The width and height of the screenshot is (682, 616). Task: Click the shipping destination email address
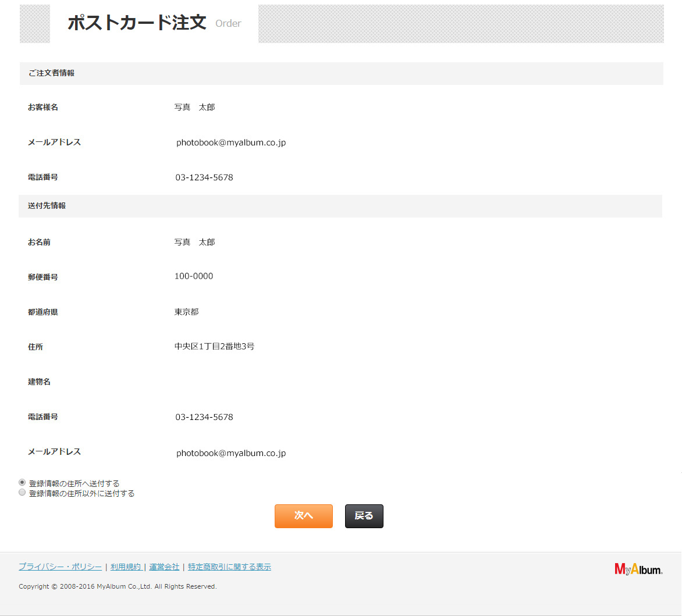click(231, 453)
